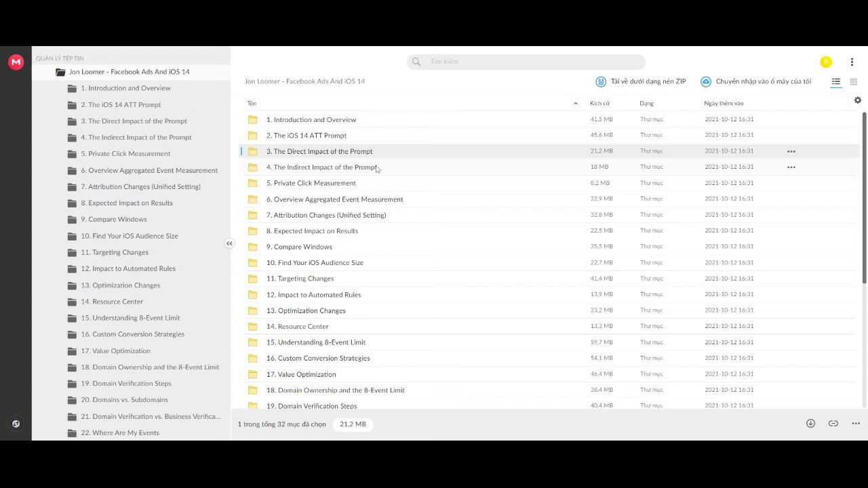This screenshot has height=488, width=868.
Task: Select sidebar item 22. Where Are My Events
Action: (120, 433)
